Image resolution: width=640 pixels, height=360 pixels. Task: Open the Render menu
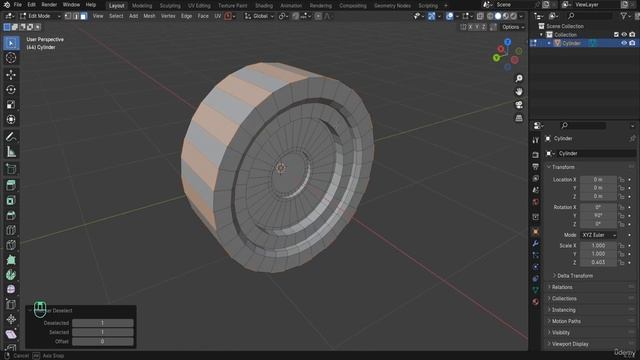(49, 5)
